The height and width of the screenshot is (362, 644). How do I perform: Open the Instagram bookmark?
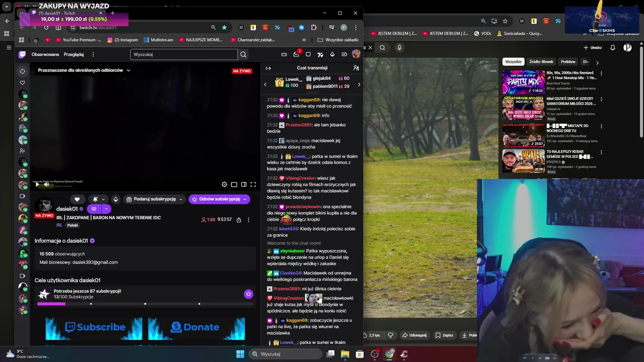pos(123,40)
